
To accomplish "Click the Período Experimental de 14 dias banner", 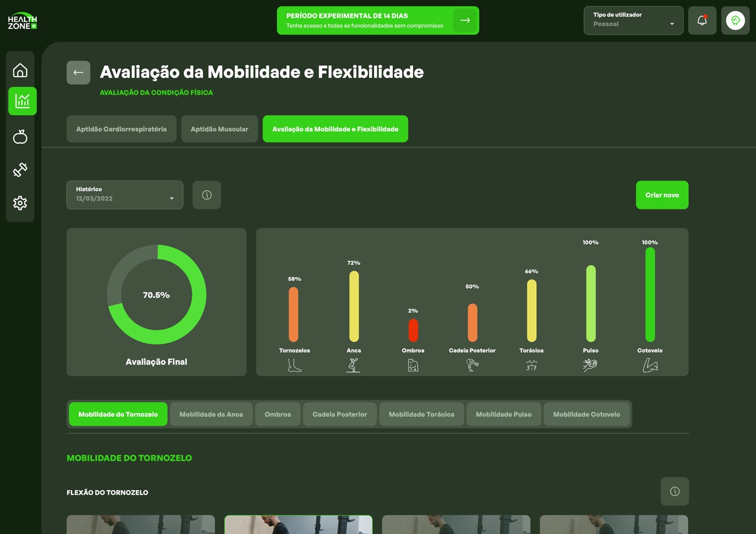I will coord(378,20).
